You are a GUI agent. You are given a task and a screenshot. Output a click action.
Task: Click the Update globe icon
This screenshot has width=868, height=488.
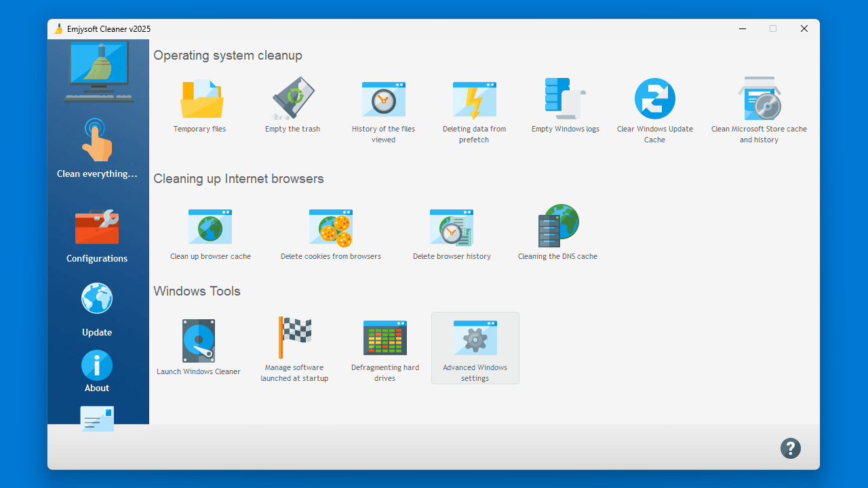97,298
